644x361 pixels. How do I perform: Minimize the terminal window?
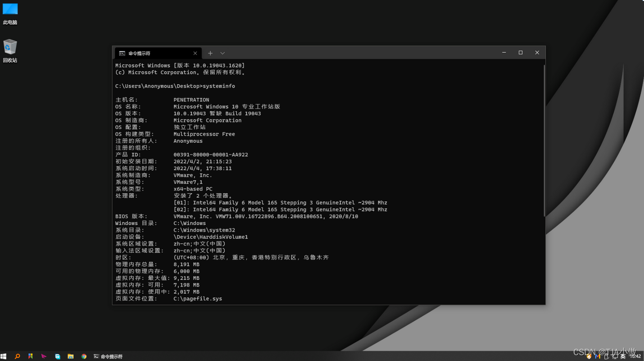(x=504, y=53)
